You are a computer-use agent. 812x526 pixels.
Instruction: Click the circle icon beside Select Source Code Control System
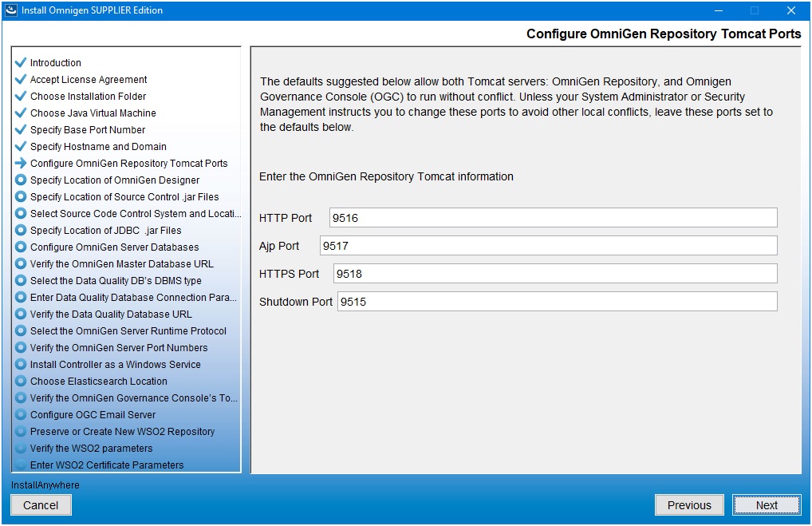coord(21,213)
